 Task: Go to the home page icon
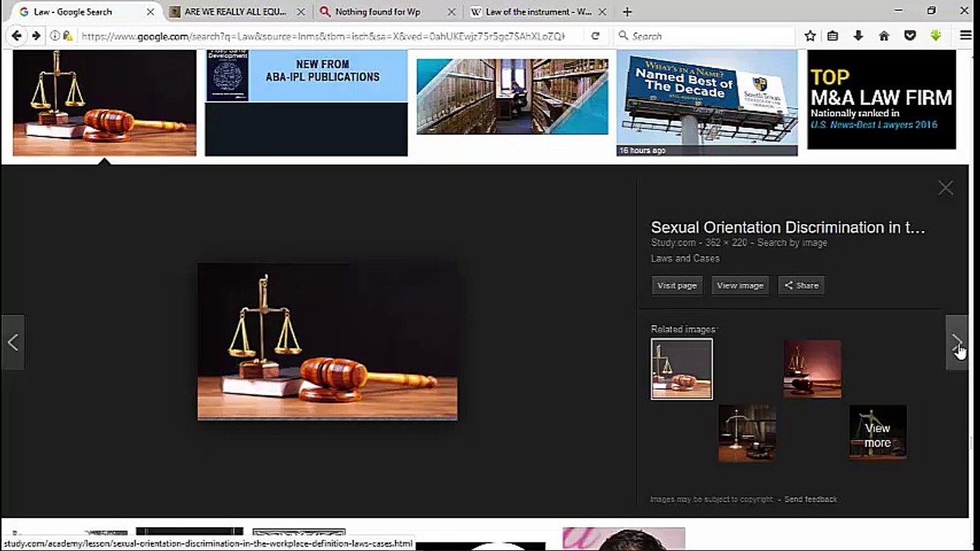pos(884,36)
